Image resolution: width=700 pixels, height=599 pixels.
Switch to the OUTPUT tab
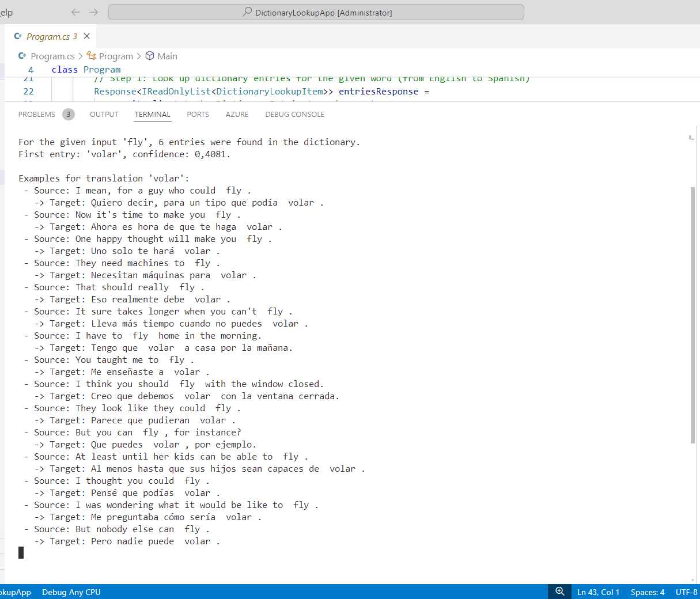[x=104, y=114]
